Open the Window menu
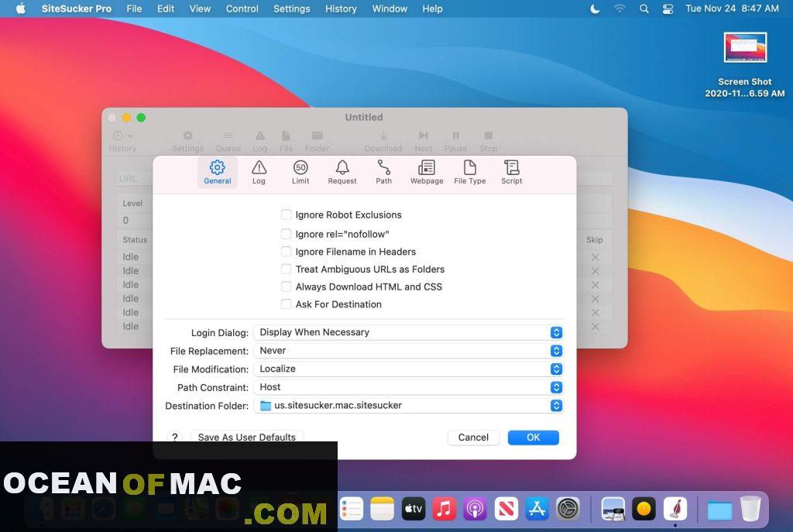The width and height of the screenshot is (793, 532). 390,9
